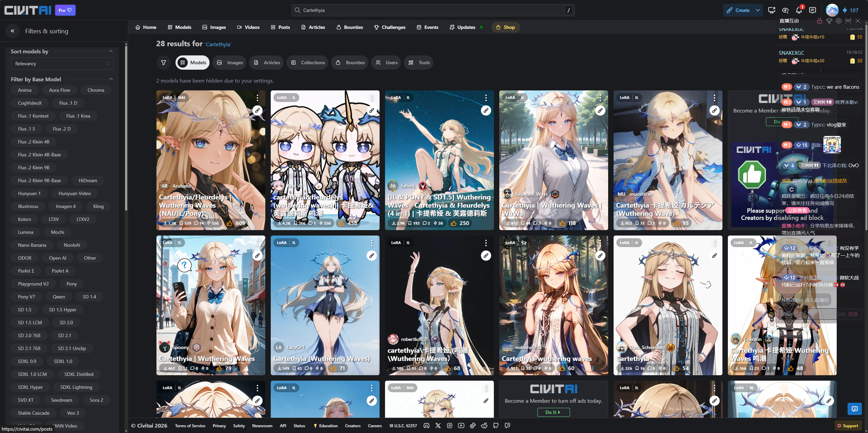Click remix link icon on fallenL's card
The height and width of the screenshot is (433, 868).
point(486,110)
